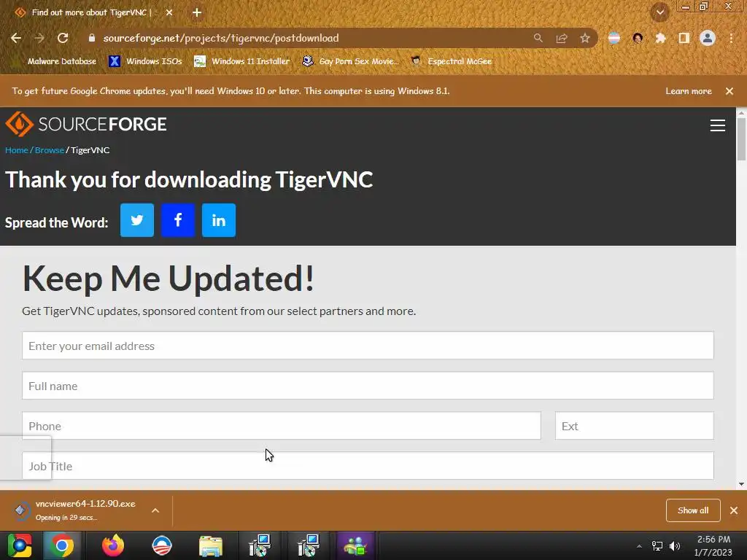
Task: Close the downloads bar
Action: coord(734,510)
